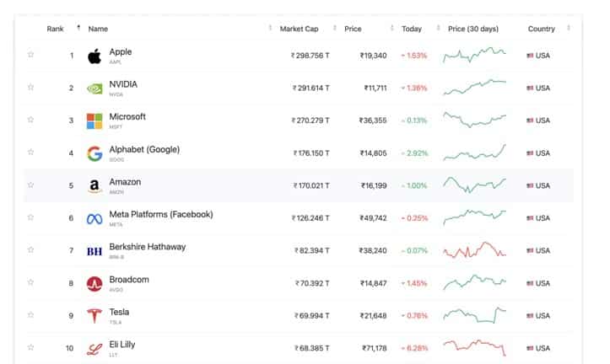Star Meta Platforms as a favorite

point(30,217)
